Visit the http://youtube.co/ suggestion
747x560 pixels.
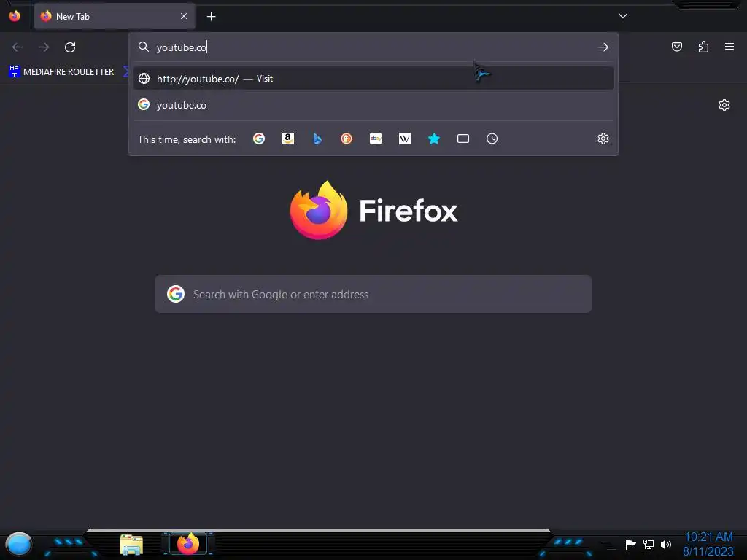tap(373, 79)
